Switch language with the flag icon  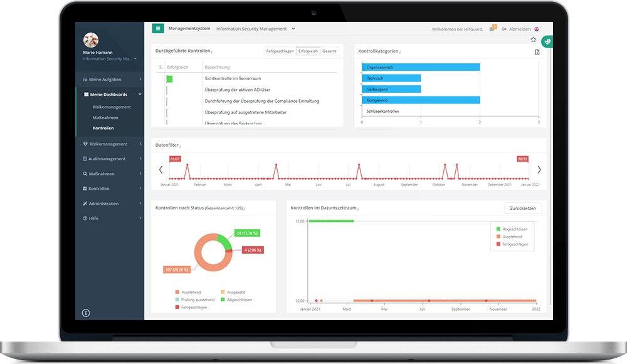(x=537, y=29)
